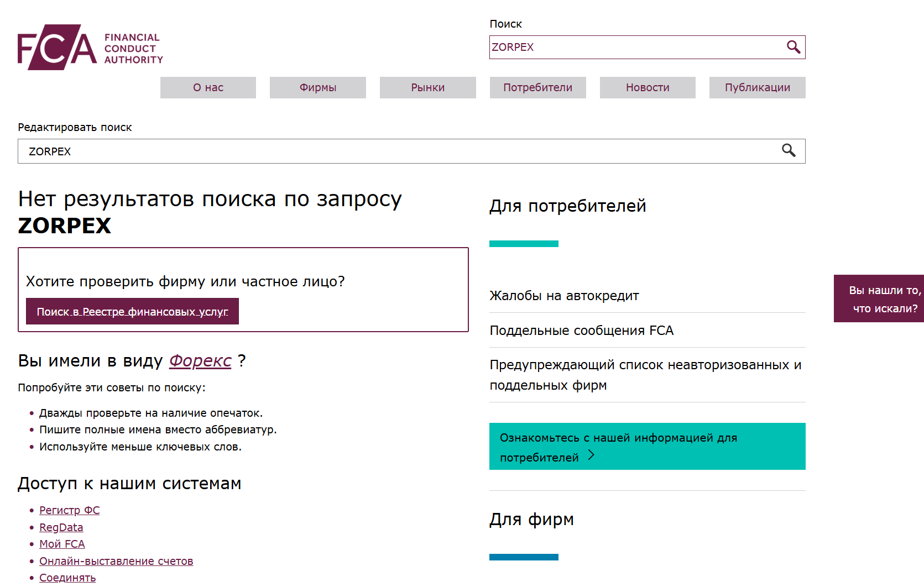This screenshot has height=587, width=924.
Task: Open the 'Мой FCA' link
Action: point(62,544)
